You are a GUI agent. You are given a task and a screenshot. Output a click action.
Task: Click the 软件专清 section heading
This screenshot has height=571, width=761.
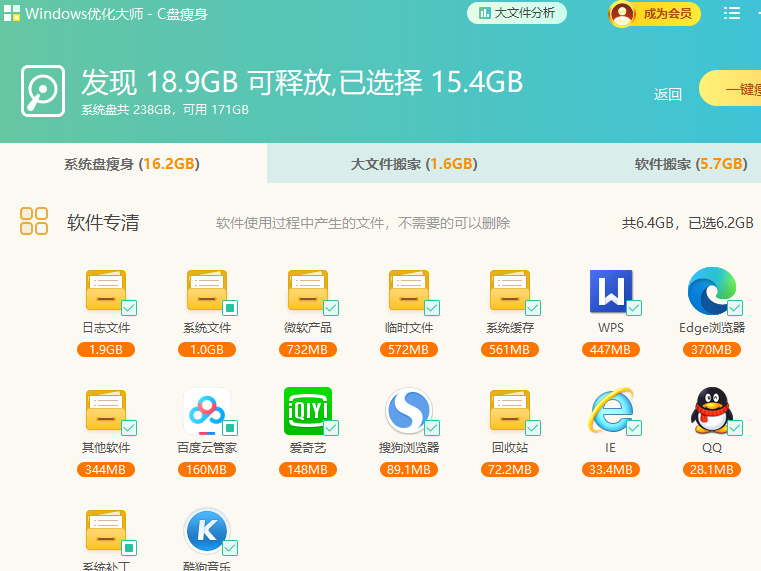103,223
